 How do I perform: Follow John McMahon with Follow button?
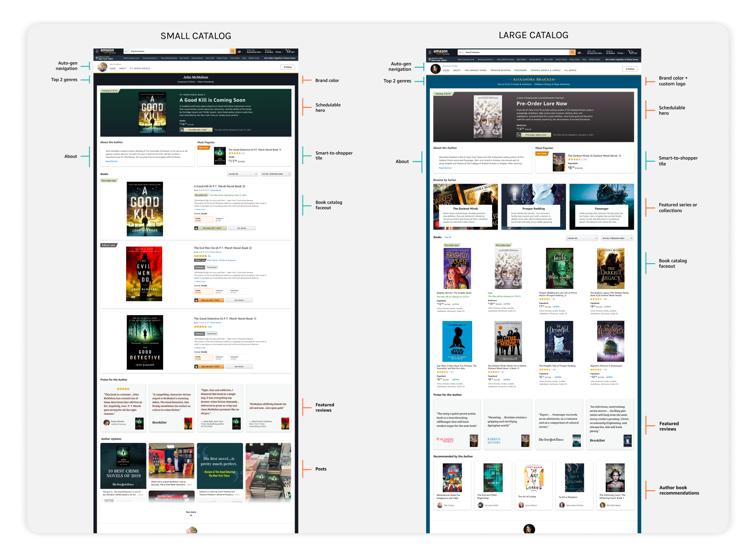click(x=288, y=67)
